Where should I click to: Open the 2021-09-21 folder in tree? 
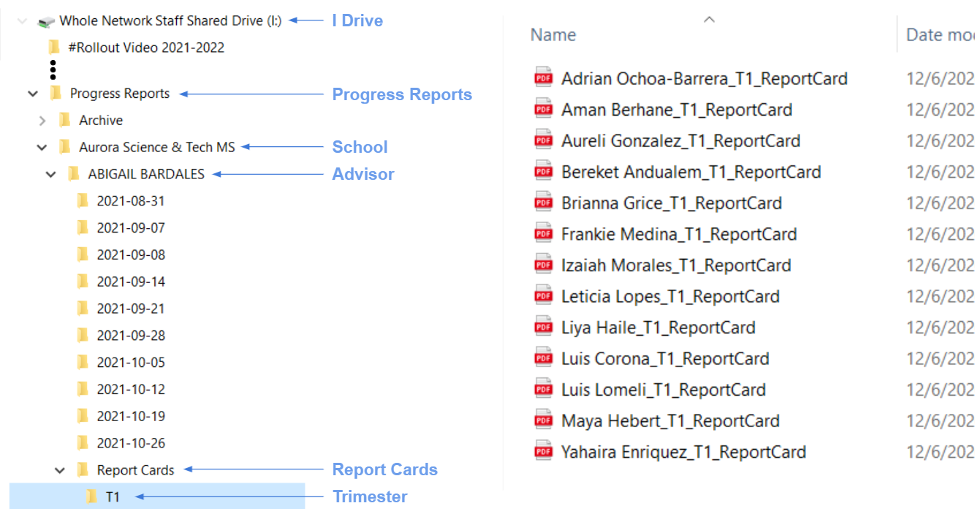coord(131,309)
